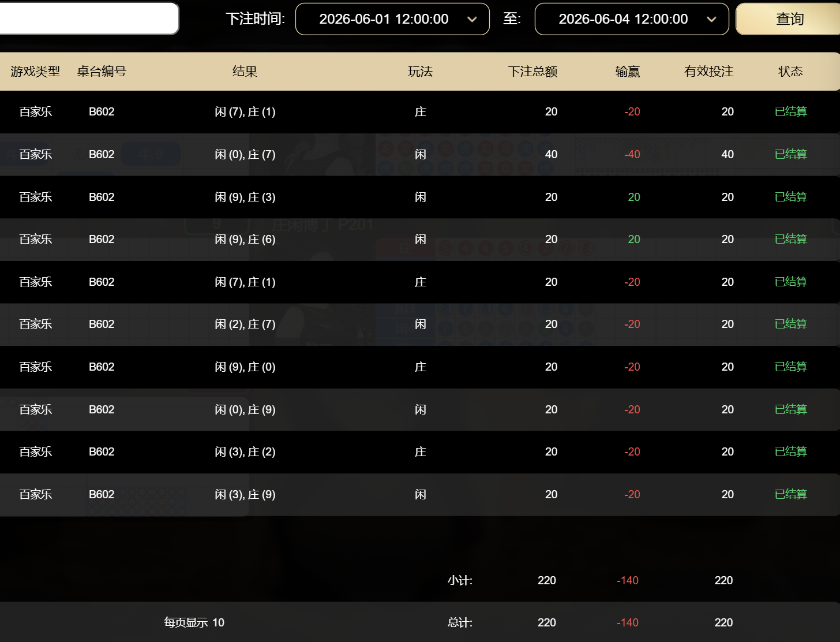Click the 查询 search button
Screen dimensions: 840x642
[x=789, y=19]
